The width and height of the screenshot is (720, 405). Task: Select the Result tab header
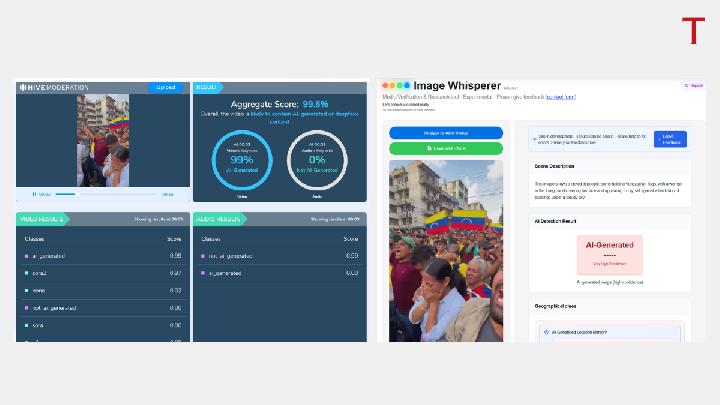(207, 87)
